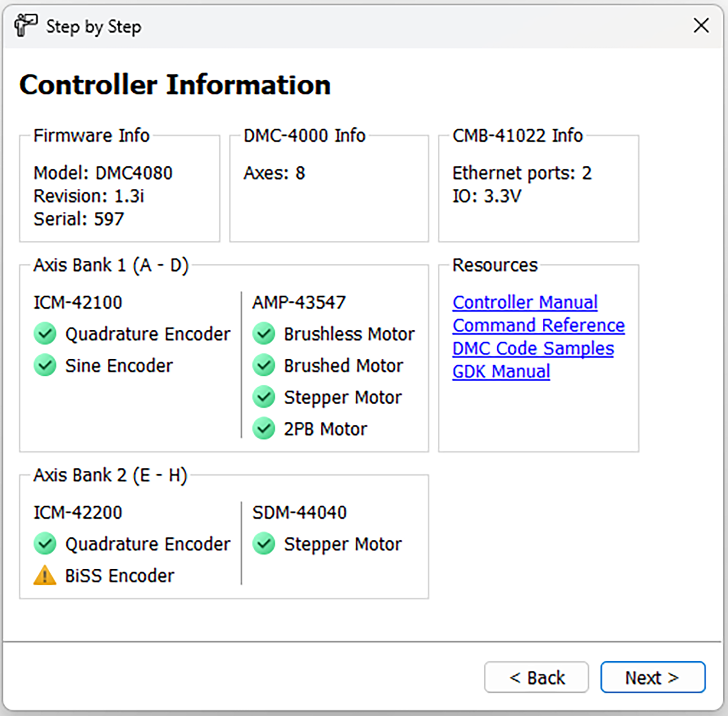The image size is (728, 716).
Task: Click the Model: DMC4080 text
Action: pos(103,173)
